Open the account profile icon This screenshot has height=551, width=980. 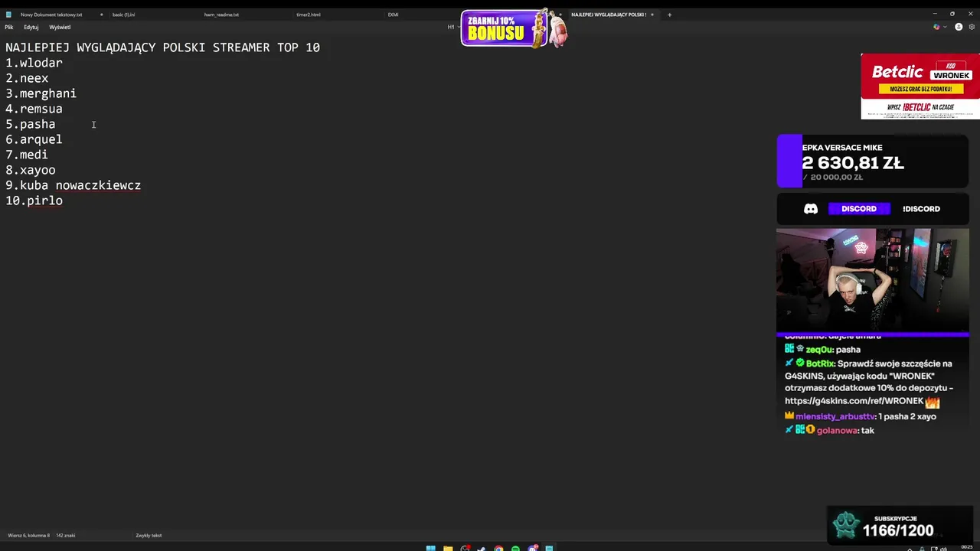959,27
